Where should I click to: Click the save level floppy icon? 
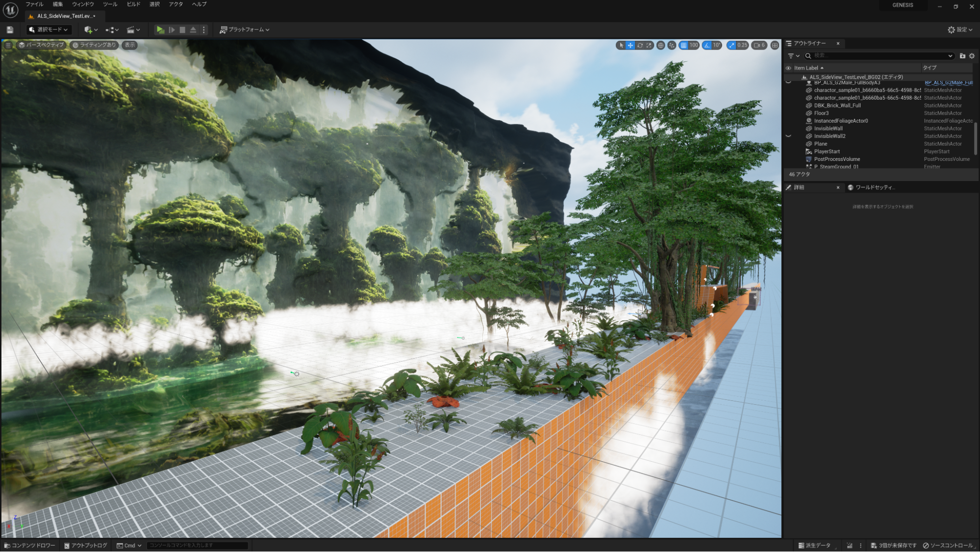pos(10,30)
